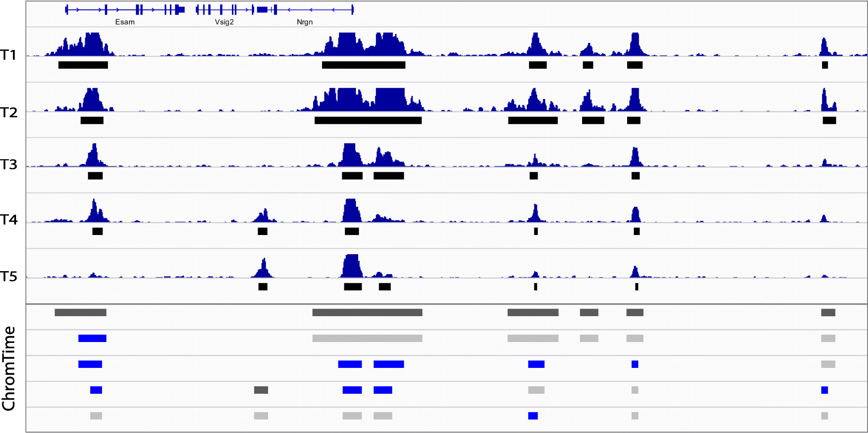Click the vertical ChromTime label

tap(8, 368)
